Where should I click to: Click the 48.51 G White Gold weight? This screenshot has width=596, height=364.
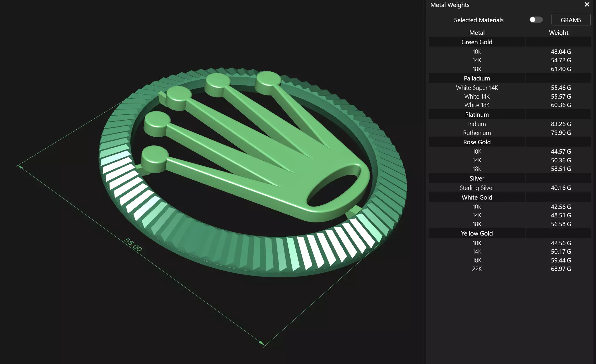click(561, 215)
